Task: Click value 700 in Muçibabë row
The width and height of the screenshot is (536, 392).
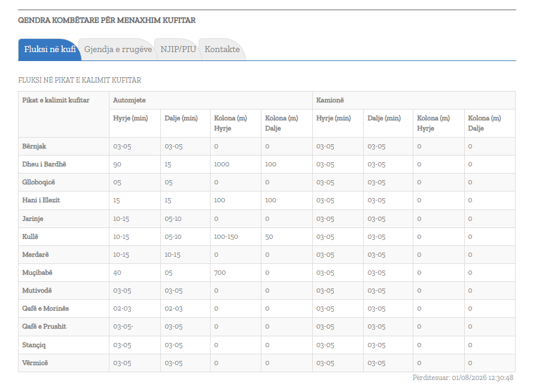Action: tap(220, 273)
